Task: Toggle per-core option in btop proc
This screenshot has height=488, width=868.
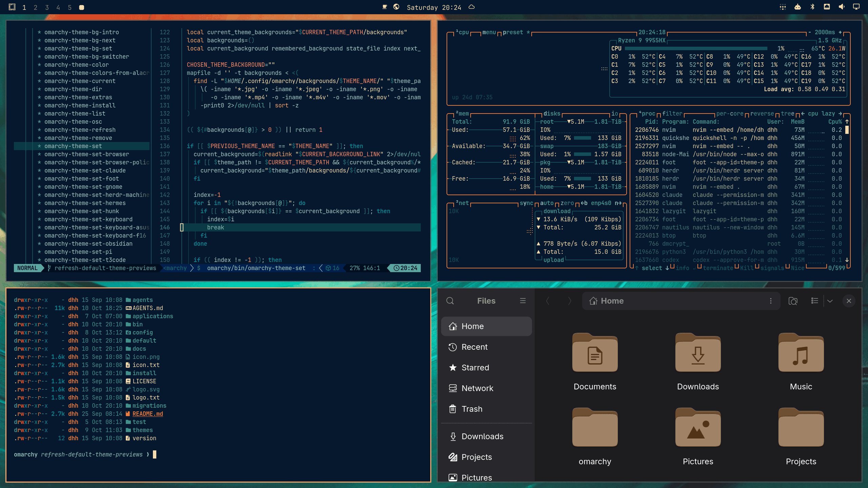Action: click(x=730, y=114)
